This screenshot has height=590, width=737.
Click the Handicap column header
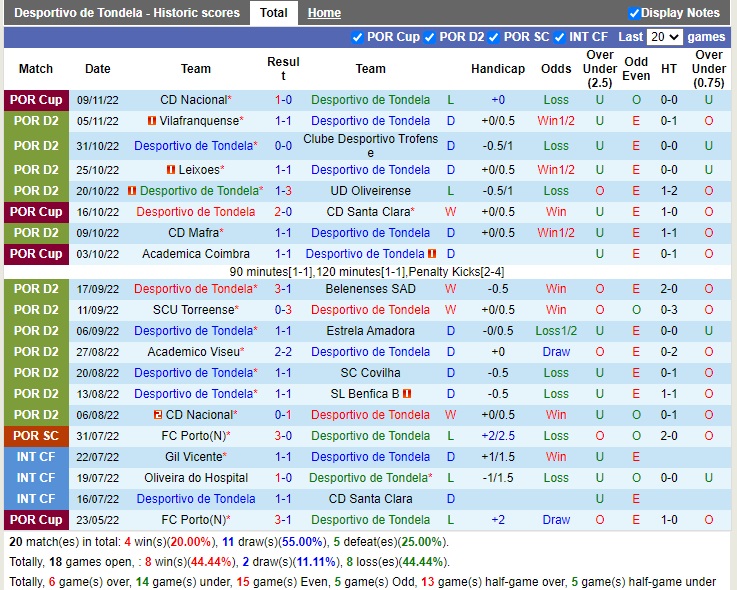click(498, 69)
